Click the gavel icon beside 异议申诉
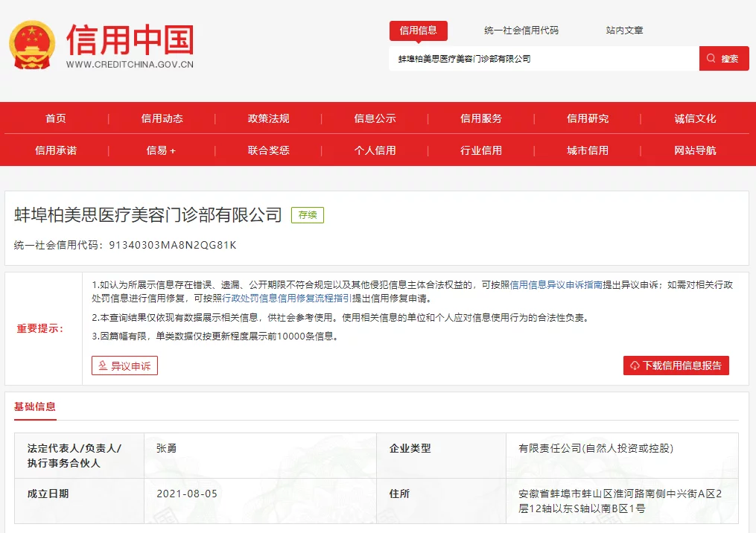The height and width of the screenshot is (533, 756). [103, 366]
